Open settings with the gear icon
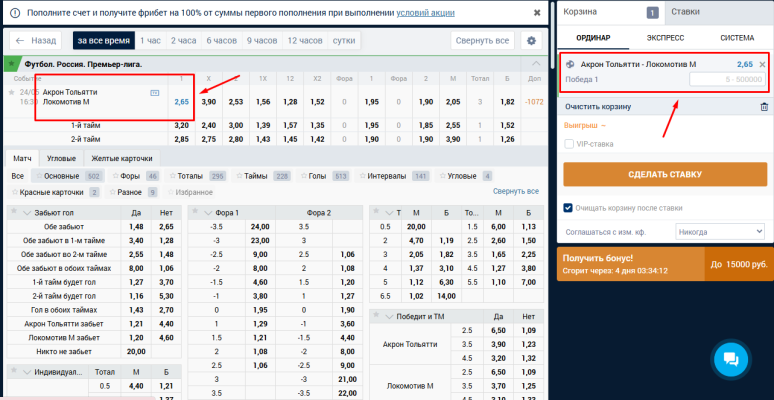 coord(531,40)
